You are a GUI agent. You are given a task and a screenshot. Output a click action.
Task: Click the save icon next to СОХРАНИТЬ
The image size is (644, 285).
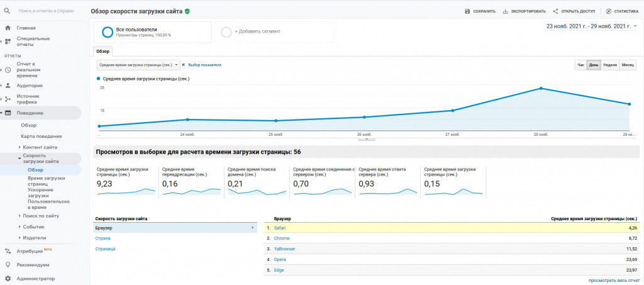pos(467,11)
